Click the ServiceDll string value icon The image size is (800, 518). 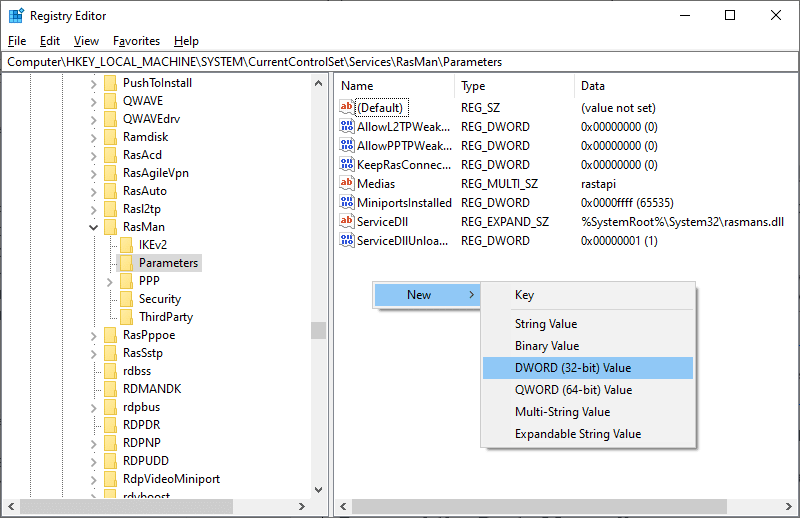point(347,222)
